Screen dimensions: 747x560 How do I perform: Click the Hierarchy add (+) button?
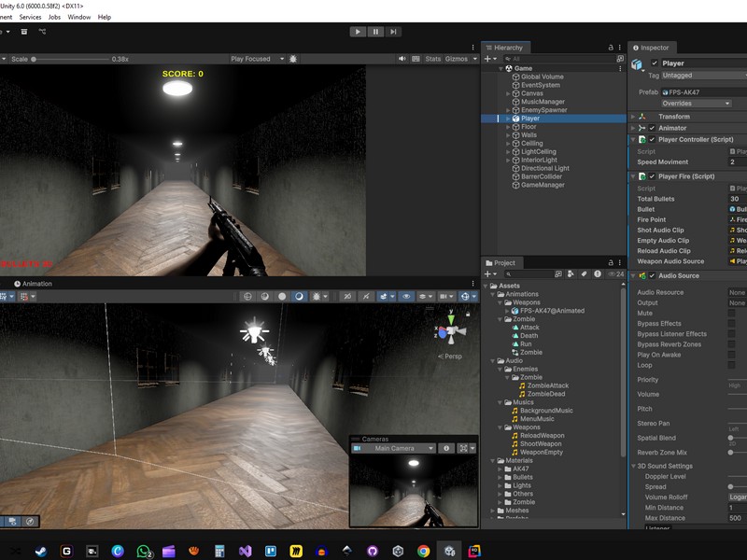coord(486,59)
